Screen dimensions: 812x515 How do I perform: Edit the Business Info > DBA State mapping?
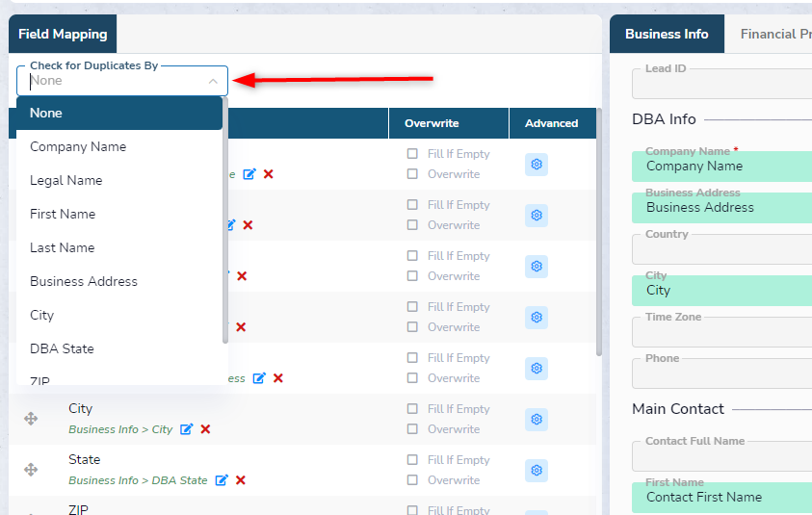[222, 480]
